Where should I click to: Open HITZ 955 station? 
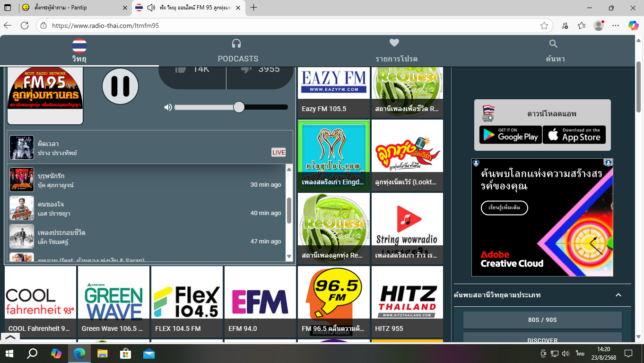407,302
